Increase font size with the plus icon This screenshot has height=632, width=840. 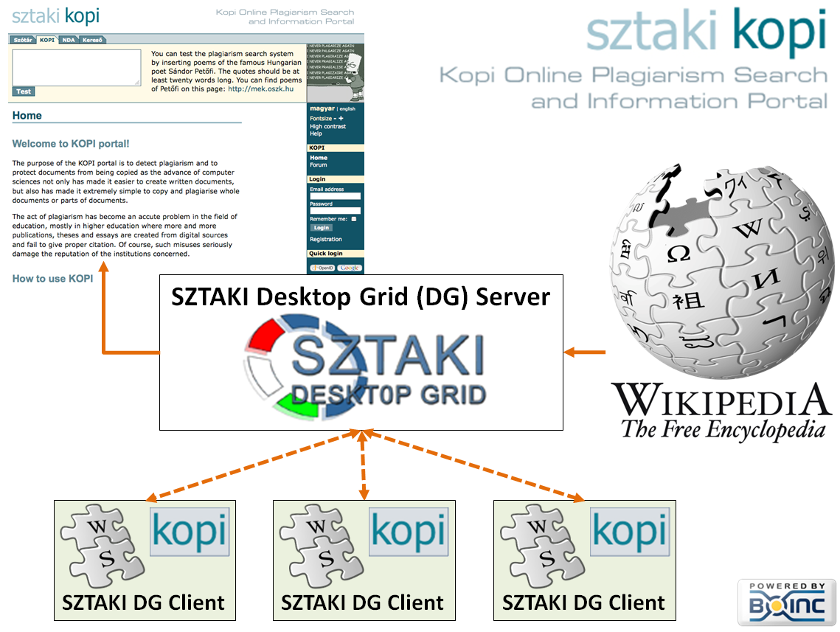tap(341, 118)
